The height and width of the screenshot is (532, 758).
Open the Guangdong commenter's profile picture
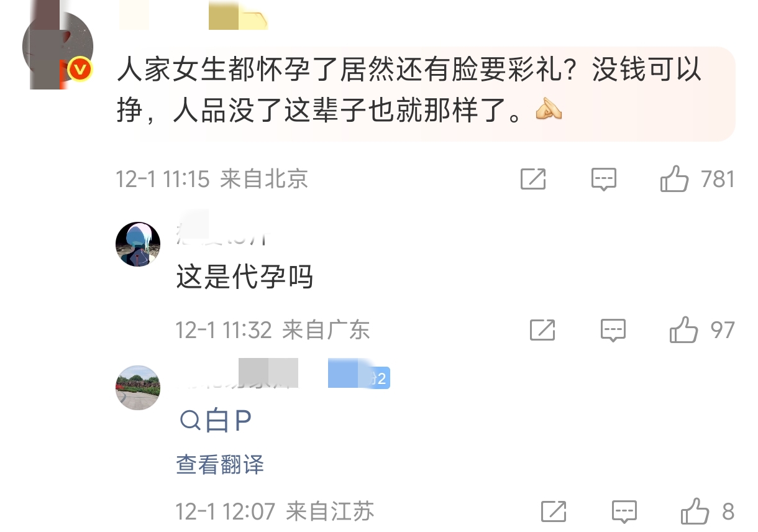click(x=138, y=244)
